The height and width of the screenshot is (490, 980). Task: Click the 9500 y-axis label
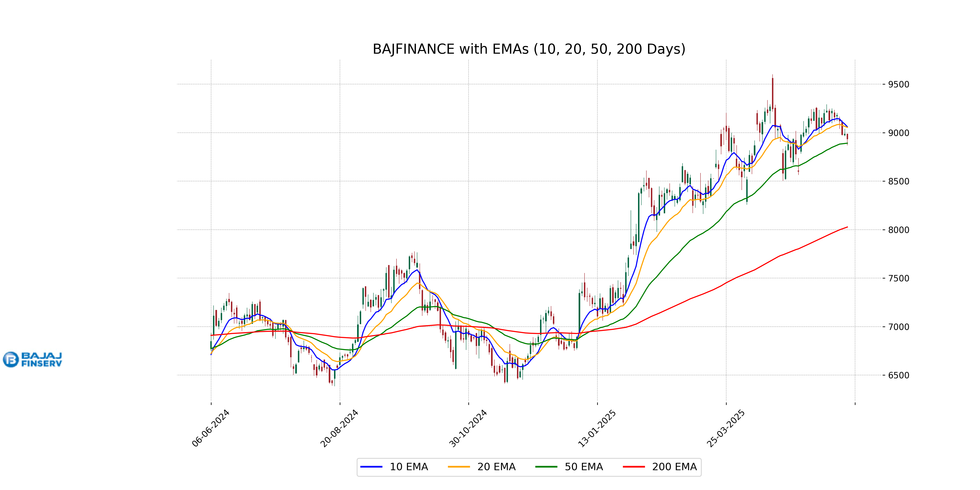(899, 85)
